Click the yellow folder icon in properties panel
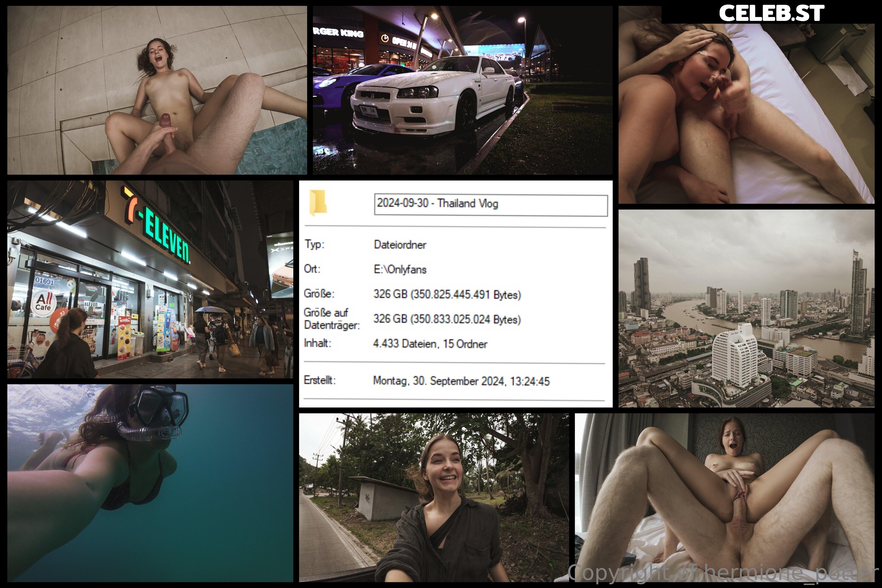Image resolution: width=882 pixels, height=588 pixels. [318, 203]
